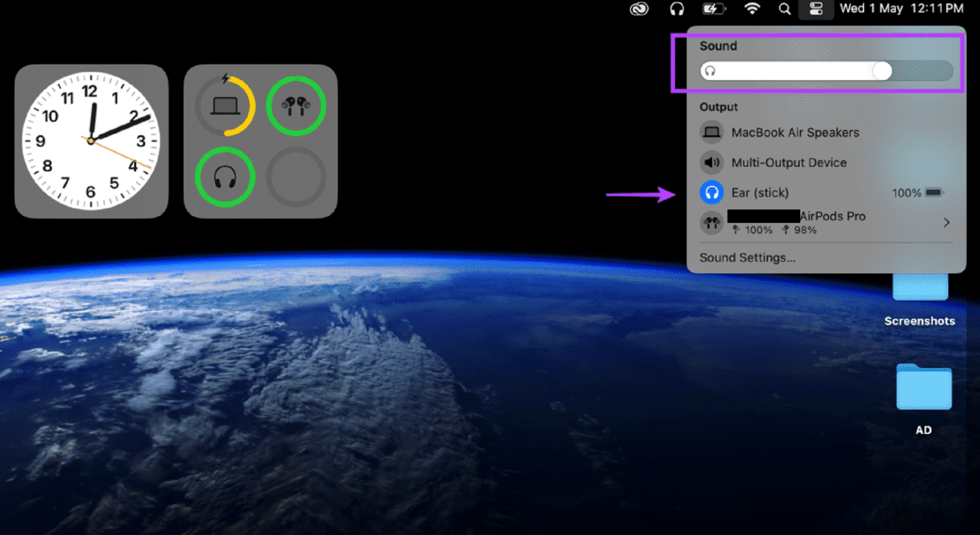
Task: Open the Screenshots folder on desktop
Action: tap(920, 287)
